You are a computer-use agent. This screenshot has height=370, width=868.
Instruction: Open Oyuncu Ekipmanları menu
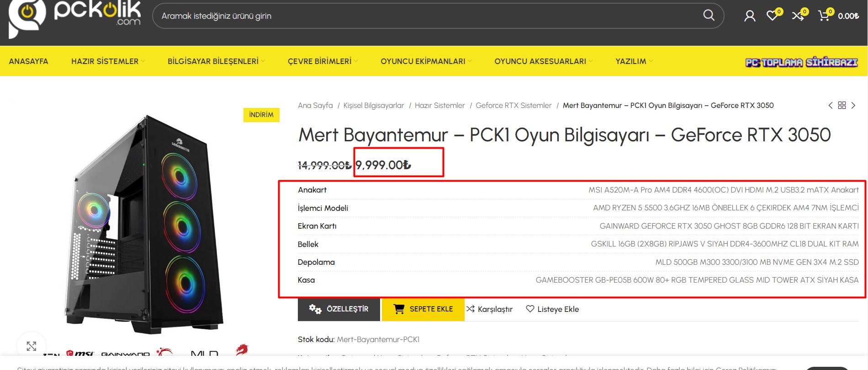pos(423,61)
